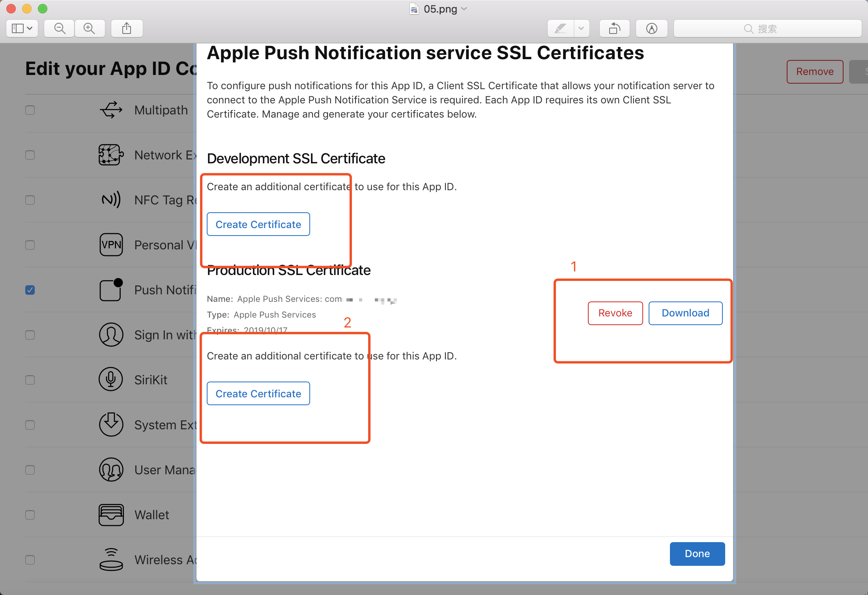Click Done to close the dialog
Viewport: 868px width, 595px height.
[x=697, y=554]
